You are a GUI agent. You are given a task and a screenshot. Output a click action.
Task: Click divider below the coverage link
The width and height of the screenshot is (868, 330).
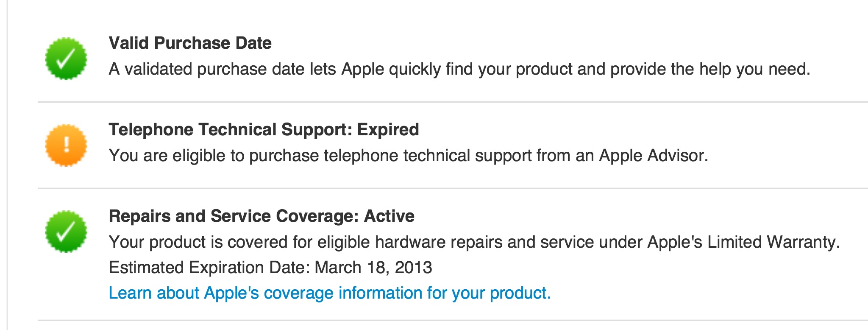[453, 320]
